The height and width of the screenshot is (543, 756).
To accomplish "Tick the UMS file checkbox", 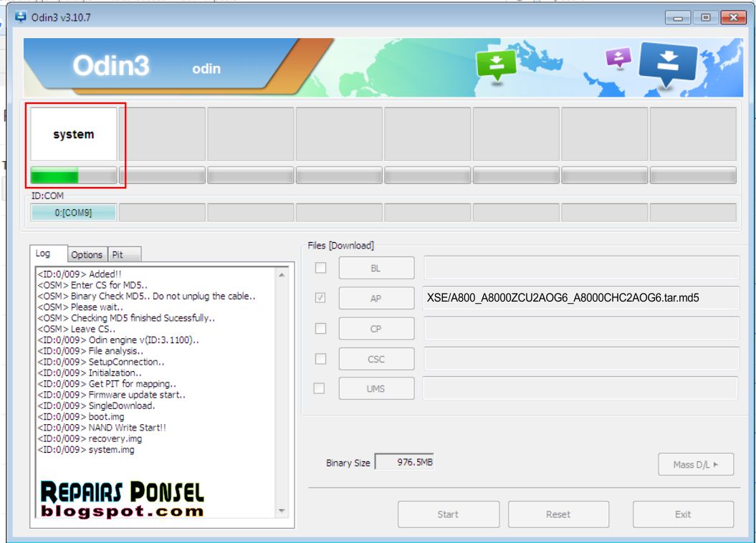I will click(319, 388).
